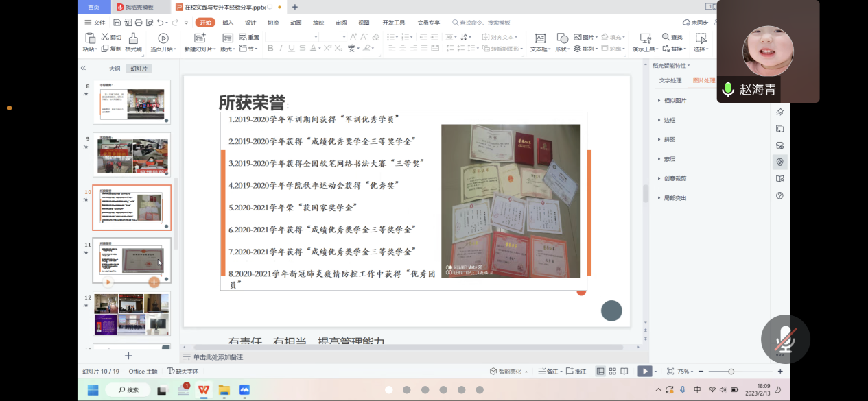
Task: Expand the 相似图片 section
Action: (674, 101)
